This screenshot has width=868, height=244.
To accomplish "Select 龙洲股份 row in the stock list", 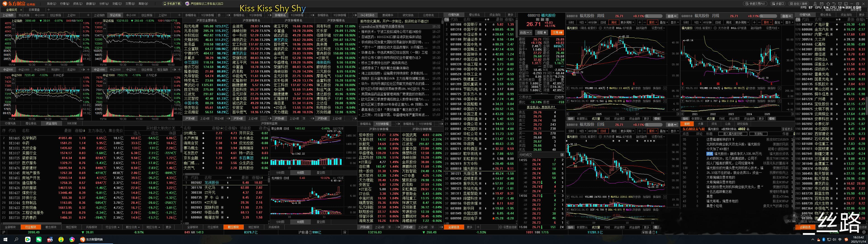I will tap(212, 183).
